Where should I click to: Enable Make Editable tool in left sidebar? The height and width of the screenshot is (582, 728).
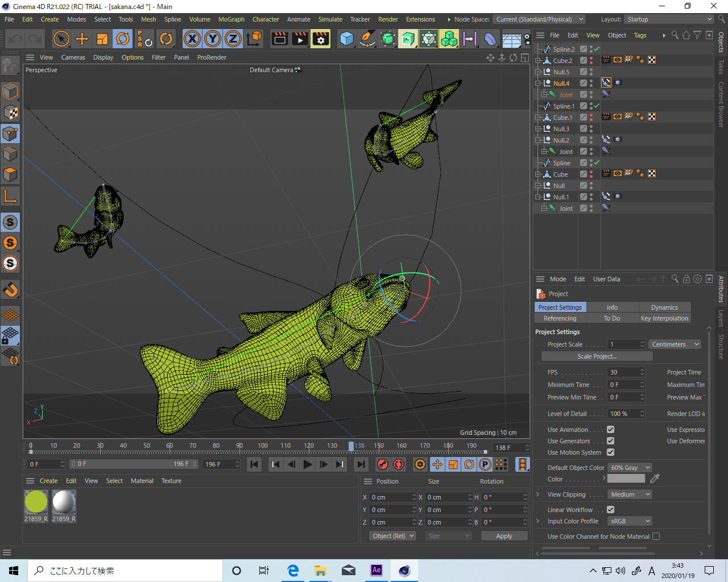point(10,66)
